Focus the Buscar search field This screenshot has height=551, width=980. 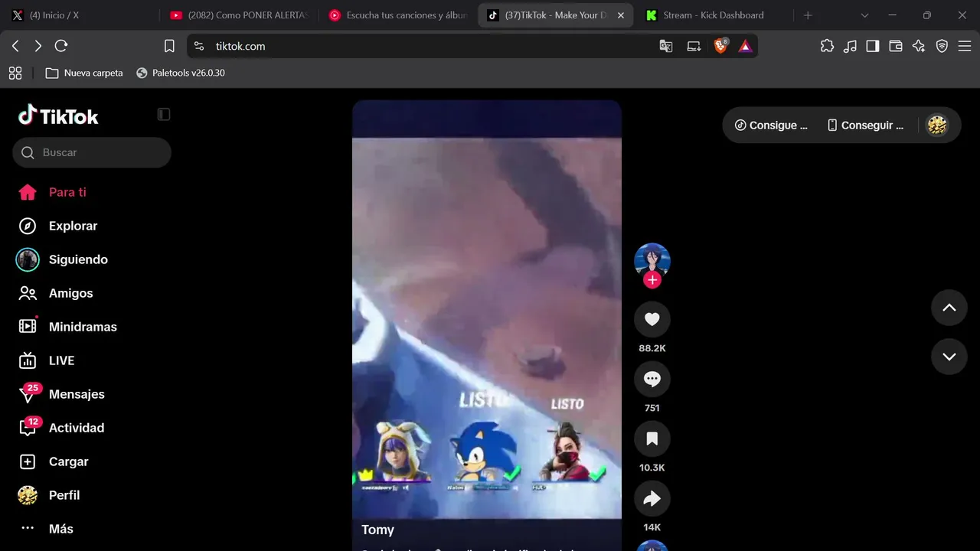click(92, 152)
